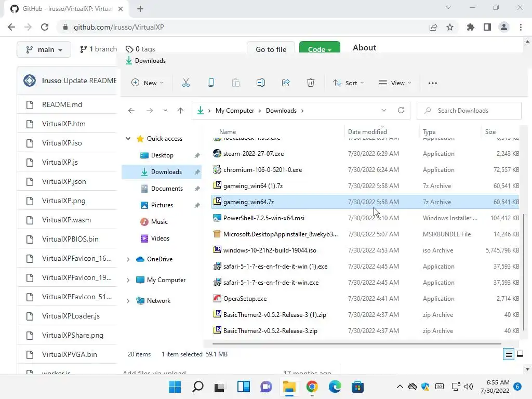Viewport: 532px width, 399px height.
Task: Select Music in navigation pane
Action: click(159, 221)
